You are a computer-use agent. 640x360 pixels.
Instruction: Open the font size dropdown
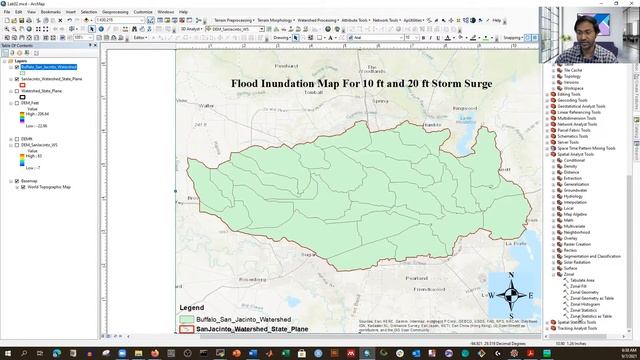click(416, 38)
